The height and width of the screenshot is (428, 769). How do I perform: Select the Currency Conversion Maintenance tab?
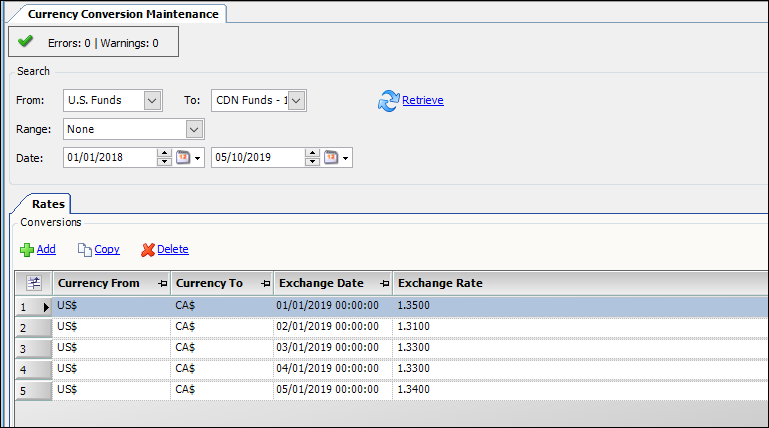coord(118,15)
